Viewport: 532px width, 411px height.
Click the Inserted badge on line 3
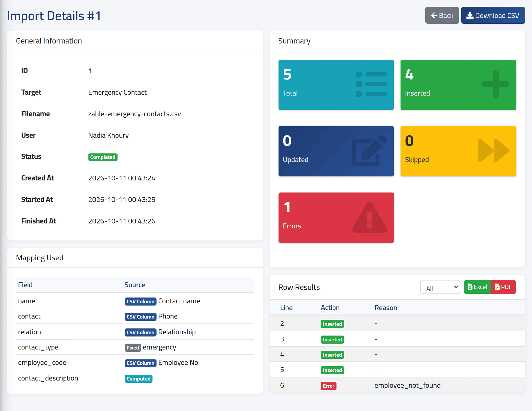tap(332, 340)
